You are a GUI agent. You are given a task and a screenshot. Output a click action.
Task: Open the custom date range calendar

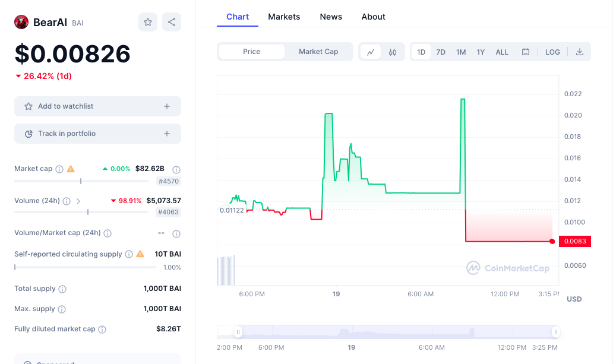[x=525, y=52]
